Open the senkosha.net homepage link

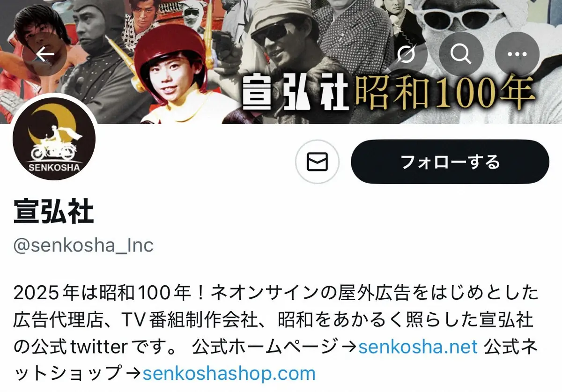tap(418, 347)
